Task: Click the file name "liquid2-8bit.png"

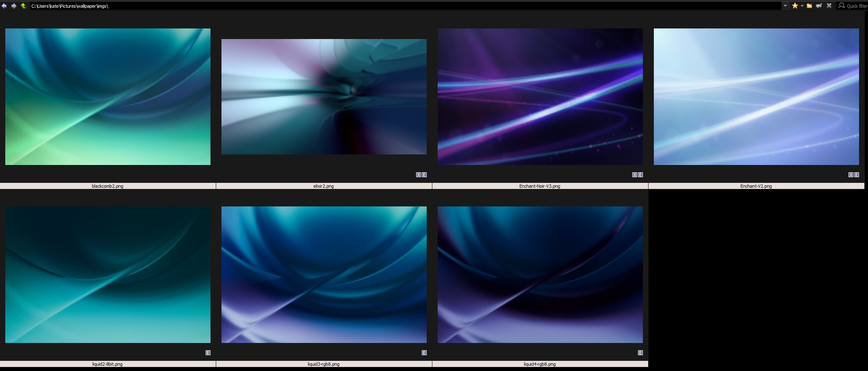Action: click(107, 364)
